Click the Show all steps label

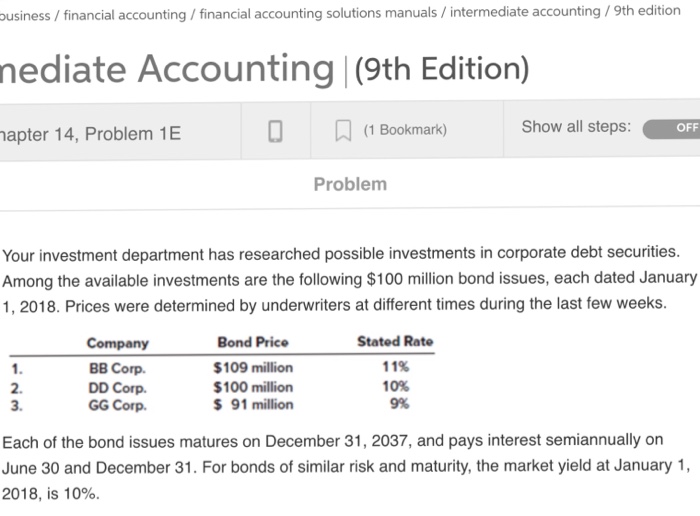[x=576, y=127]
